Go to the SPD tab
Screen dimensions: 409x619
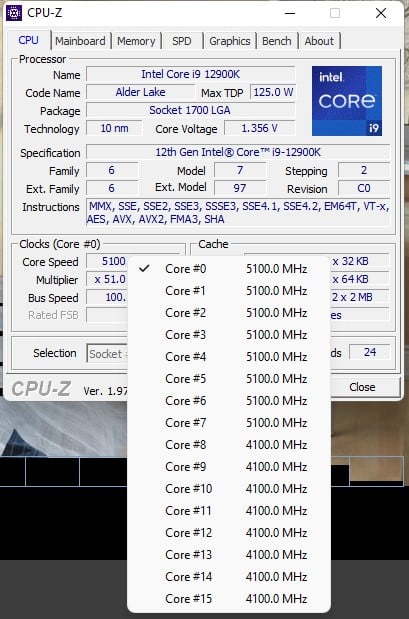coord(182,41)
